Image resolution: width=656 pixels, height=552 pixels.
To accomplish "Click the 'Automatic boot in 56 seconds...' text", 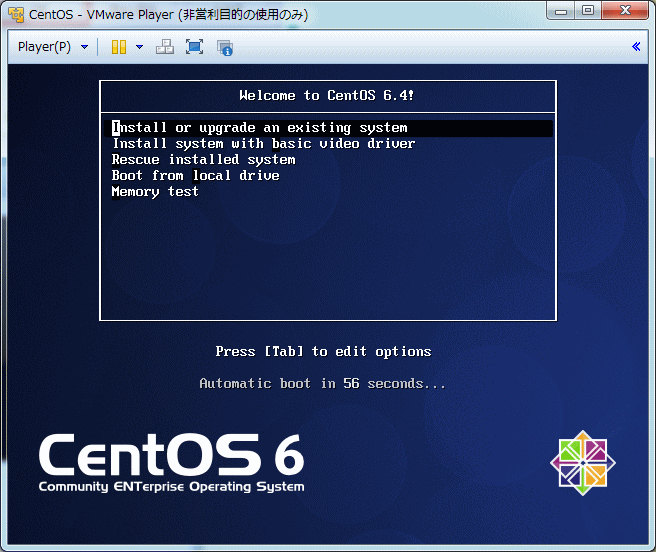I will [x=323, y=383].
